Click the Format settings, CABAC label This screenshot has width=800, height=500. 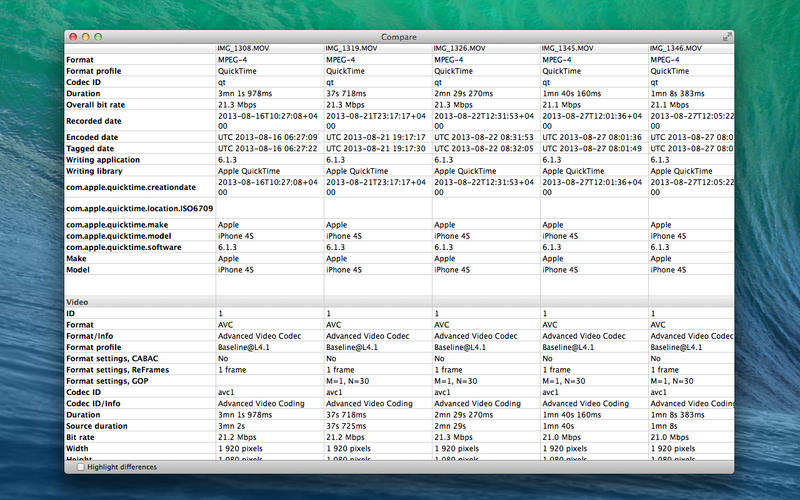click(x=112, y=358)
